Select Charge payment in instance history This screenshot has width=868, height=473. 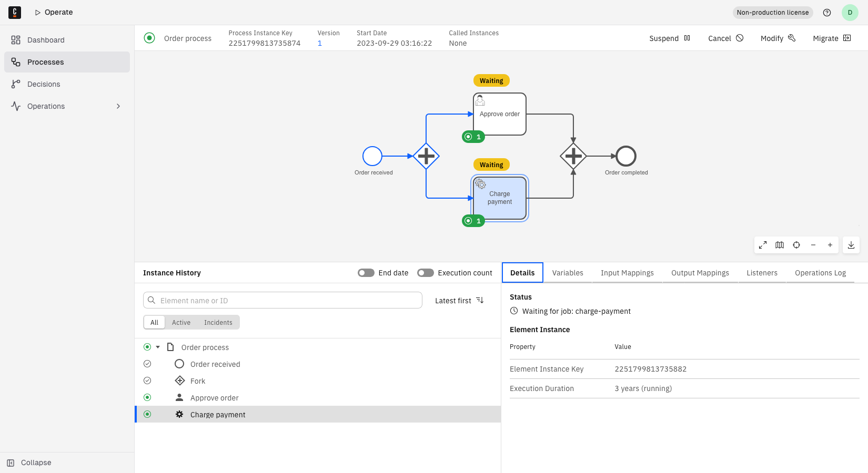pos(318,414)
